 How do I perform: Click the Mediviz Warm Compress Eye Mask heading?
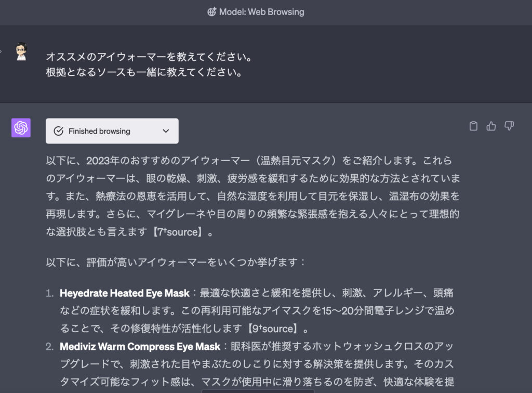[x=140, y=347]
